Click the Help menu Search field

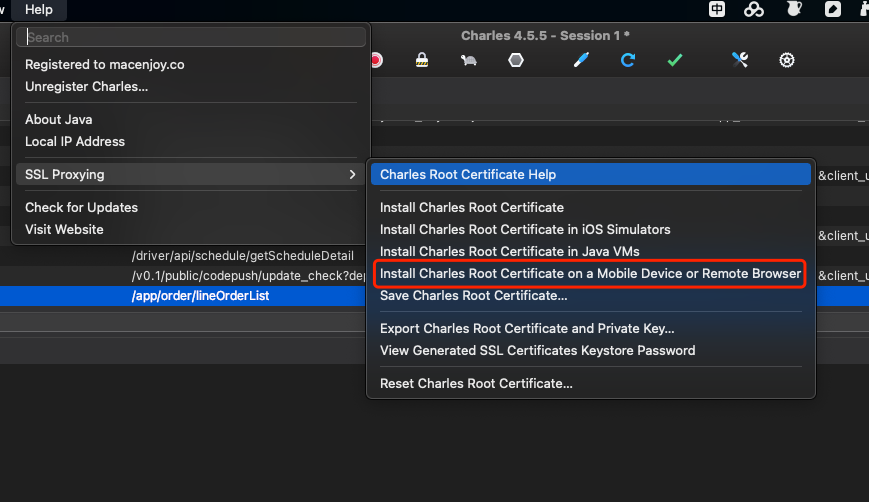pyautogui.click(x=194, y=38)
